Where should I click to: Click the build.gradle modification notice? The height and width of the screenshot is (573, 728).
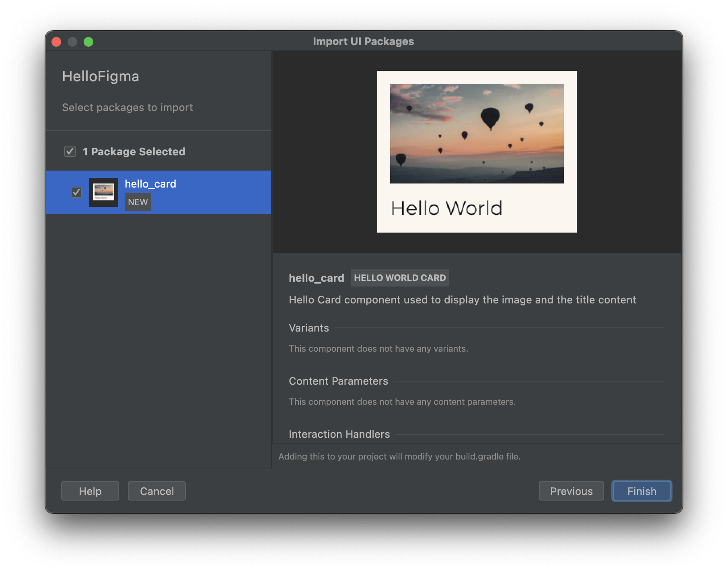click(399, 456)
